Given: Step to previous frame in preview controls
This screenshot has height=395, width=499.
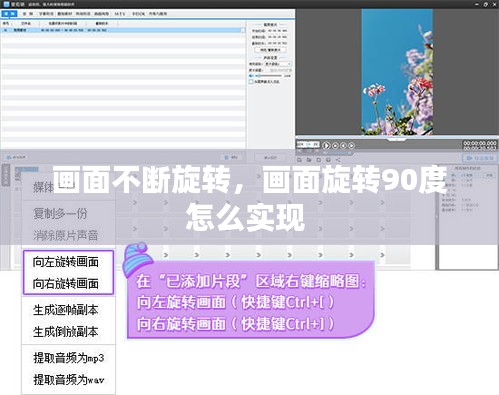Looking at the screenshot, I should 344,146.
